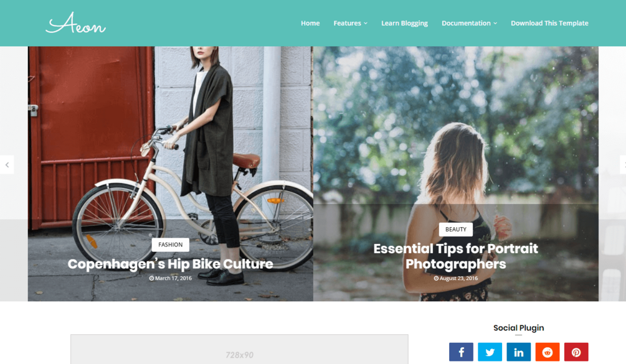Image resolution: width=626 pixels, height=364 pixels.
Task: Open the Reddit social icon
Action: [x=548, y=352]
